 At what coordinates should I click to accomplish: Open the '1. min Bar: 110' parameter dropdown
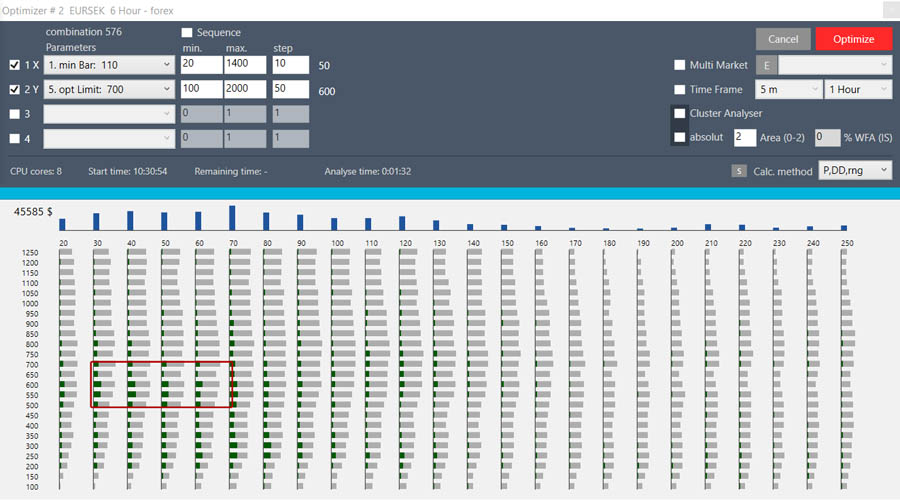[x=108, y=65]
